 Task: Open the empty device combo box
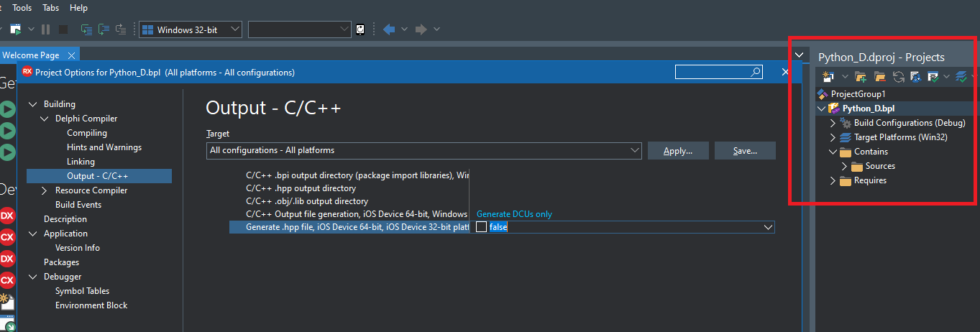click(x=300, y=29)
